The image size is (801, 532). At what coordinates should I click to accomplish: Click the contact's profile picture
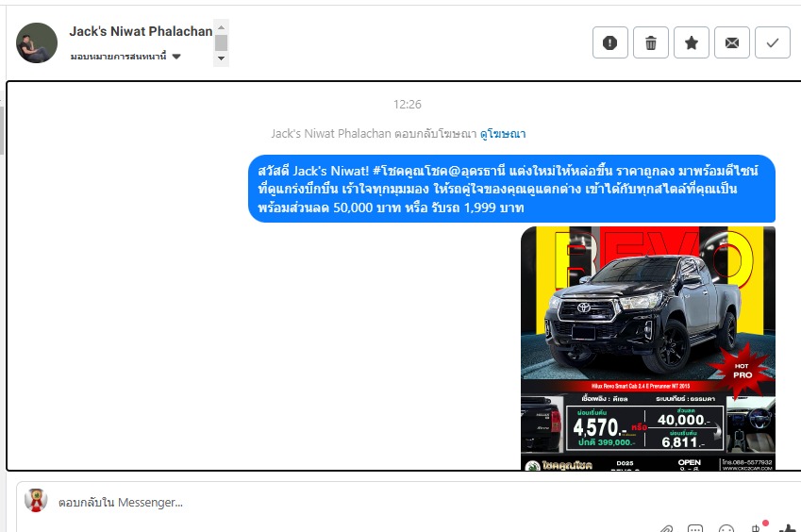[x=37, y=42]
